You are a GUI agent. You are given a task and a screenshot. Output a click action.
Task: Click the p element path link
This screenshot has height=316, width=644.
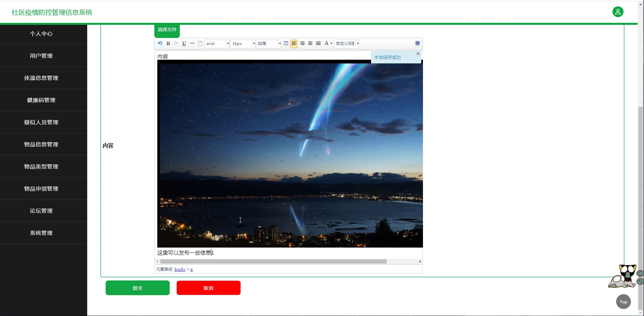[x=192, y=269]
